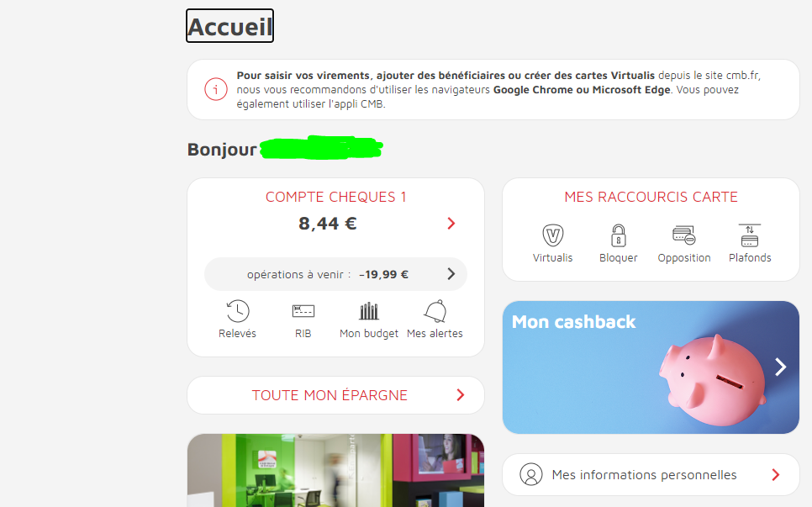The width and height of the screenshot is (812, 507).
Task: Expand Compte Cheques 1 with red chevron
Action: coord(451,223)
